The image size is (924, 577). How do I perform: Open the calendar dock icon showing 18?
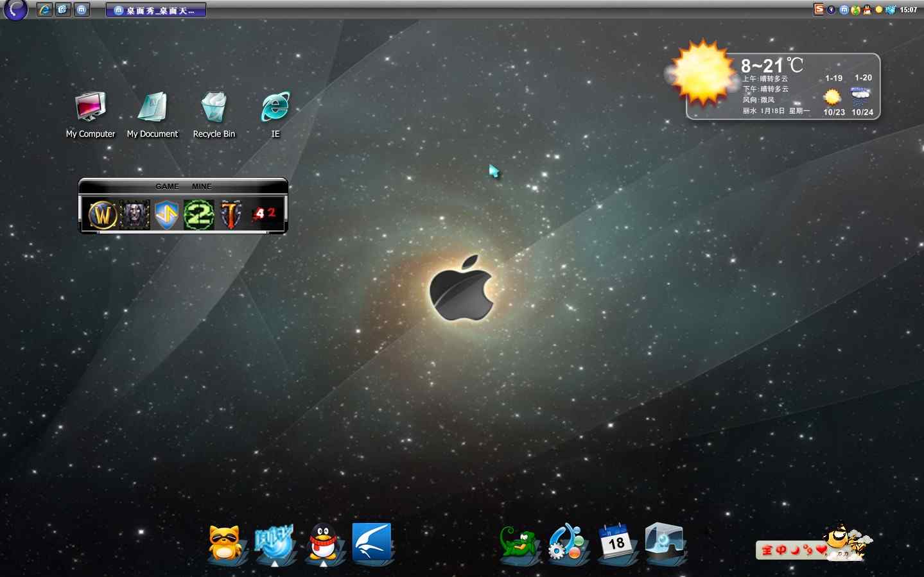tap(616, 543)
